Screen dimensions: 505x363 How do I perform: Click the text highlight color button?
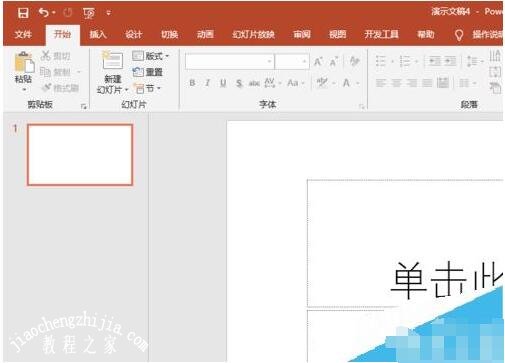[322, 83]
